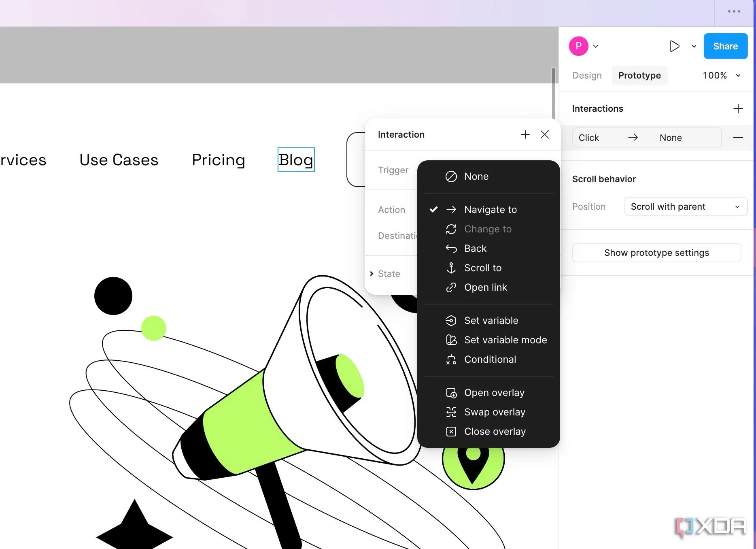Choose Open link action
756x549 pixels.
488,287
